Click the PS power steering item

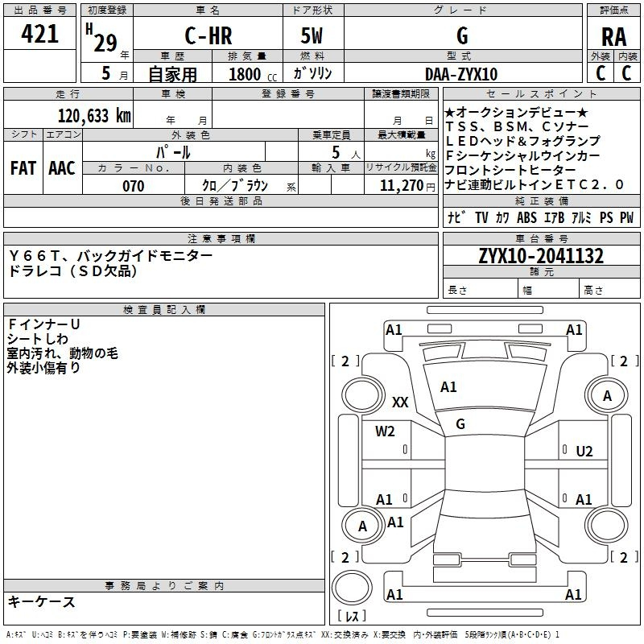pos(606,217)
